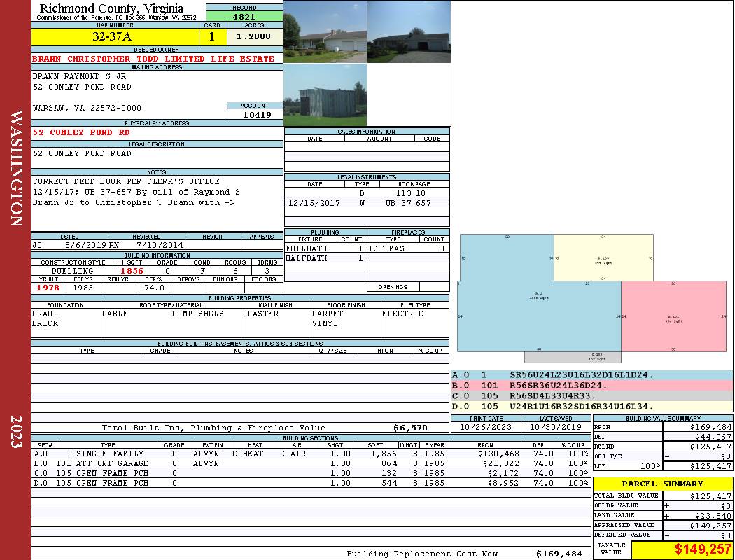Select the yellow porch sketch area
The image size is (735, 560).
[603, 257]
